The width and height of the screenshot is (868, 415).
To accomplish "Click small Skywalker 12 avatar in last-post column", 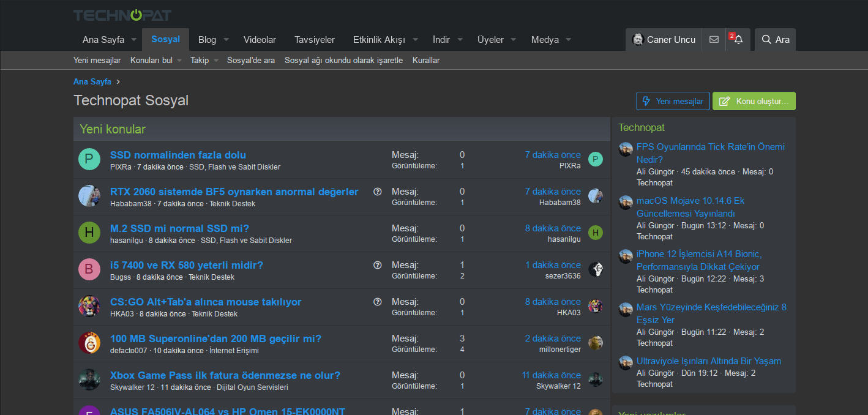I will pos(596,379).
